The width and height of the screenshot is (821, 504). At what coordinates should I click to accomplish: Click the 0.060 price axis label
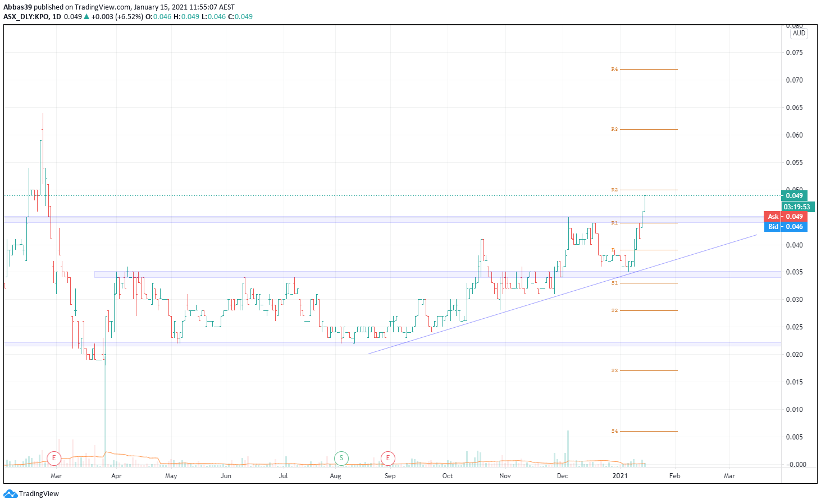coord(794,135)
